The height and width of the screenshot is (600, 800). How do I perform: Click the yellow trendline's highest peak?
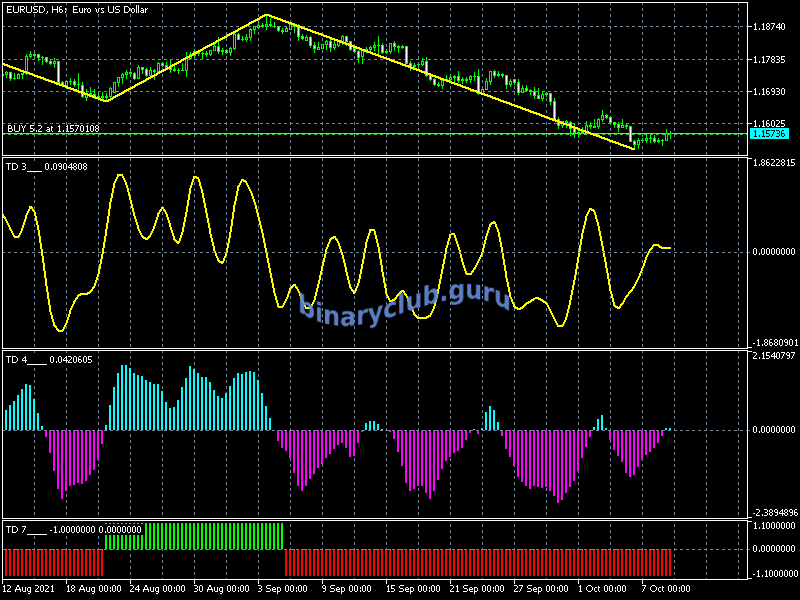pyautogui.click(x=267, y=15)
